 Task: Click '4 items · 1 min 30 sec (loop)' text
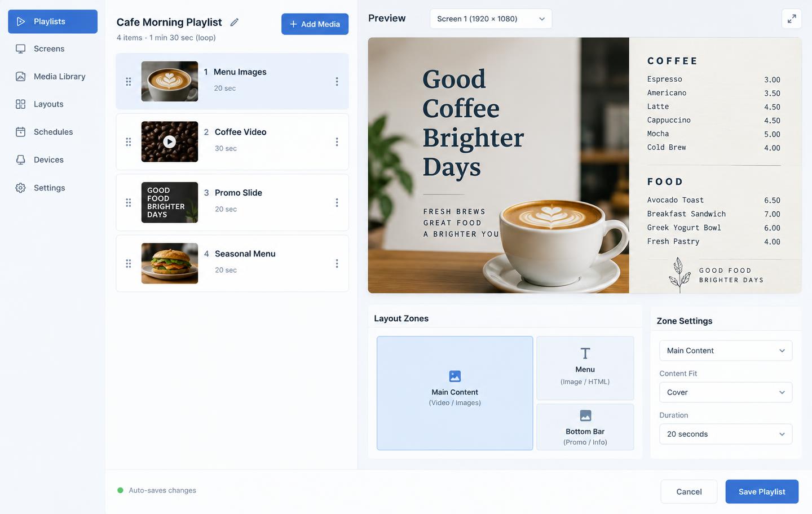tap(166, 38)
